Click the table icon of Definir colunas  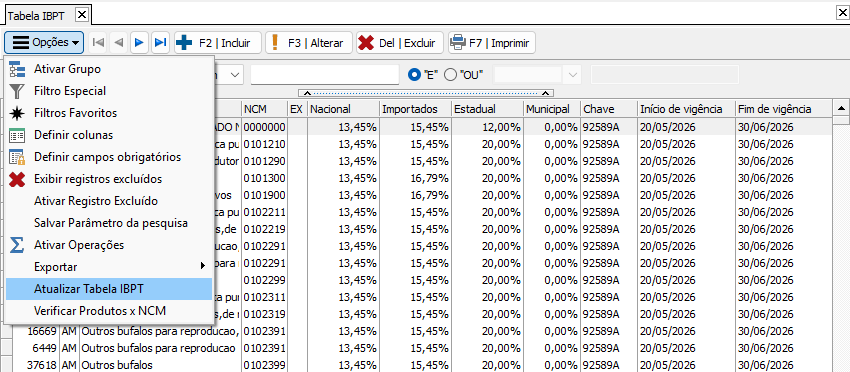(x=17, y=135)
